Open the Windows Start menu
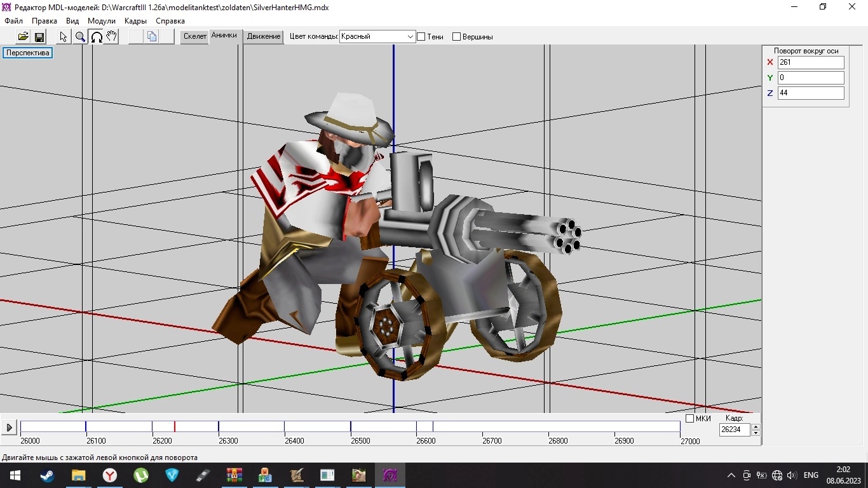This screenshot has width=868, height=488. click(15, 475)
